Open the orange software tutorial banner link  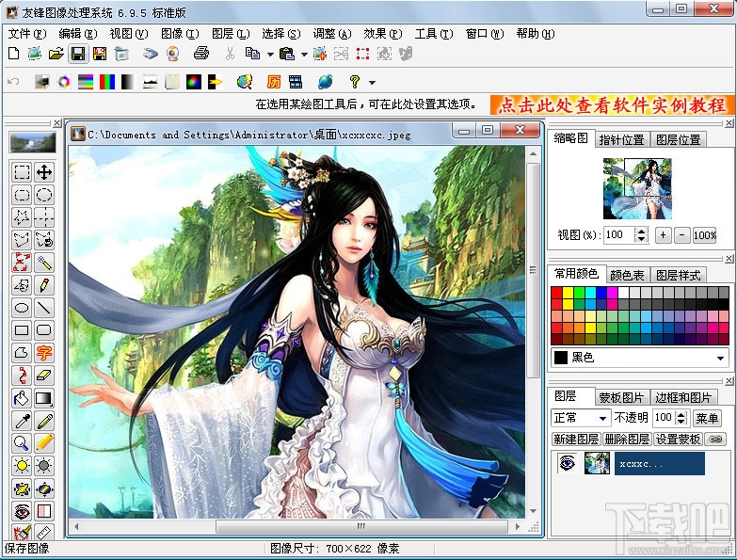[612, 104]
